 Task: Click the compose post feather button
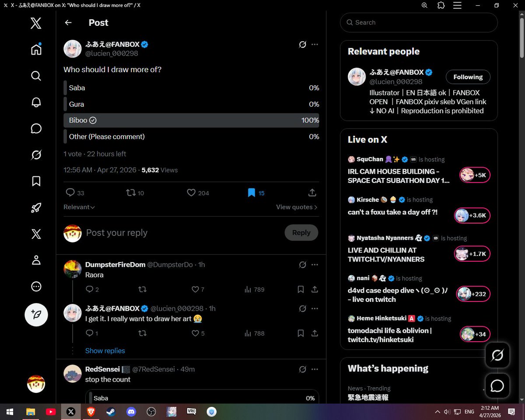click(x=36, y=315)
